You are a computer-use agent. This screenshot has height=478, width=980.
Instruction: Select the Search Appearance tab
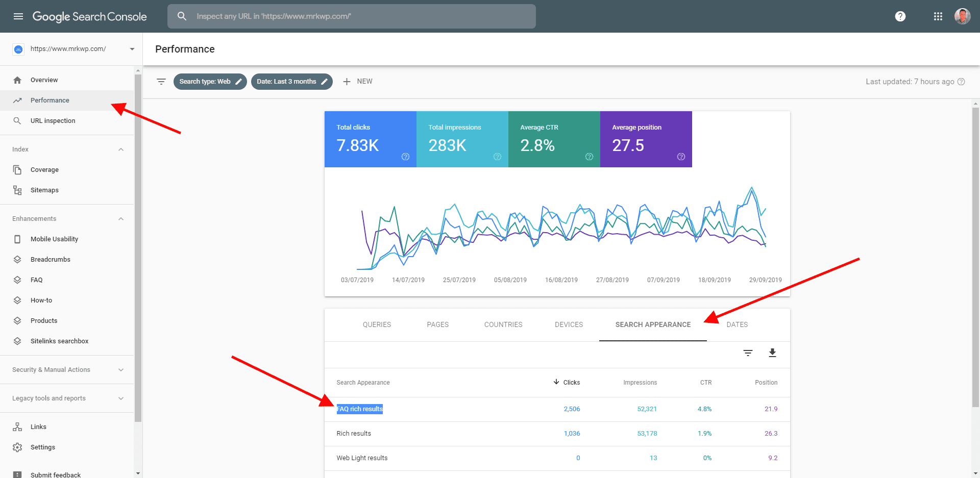[x=653, y=324]
